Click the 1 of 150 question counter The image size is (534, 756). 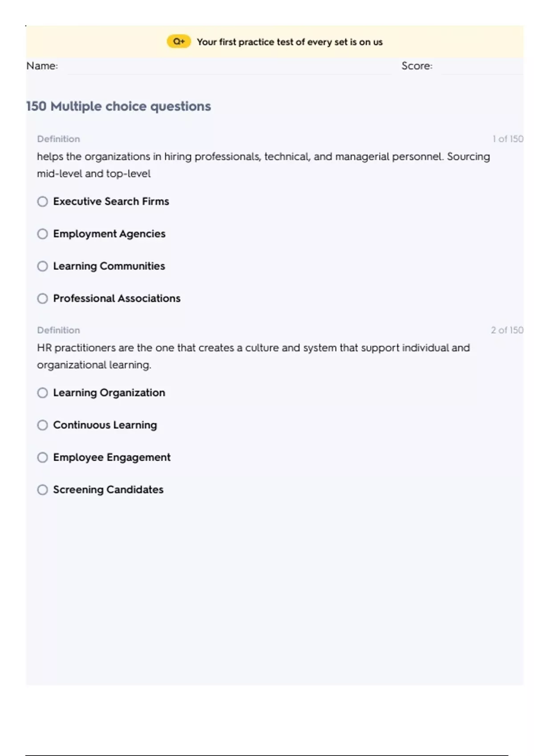pyautogui.click(x=507, y=139)
